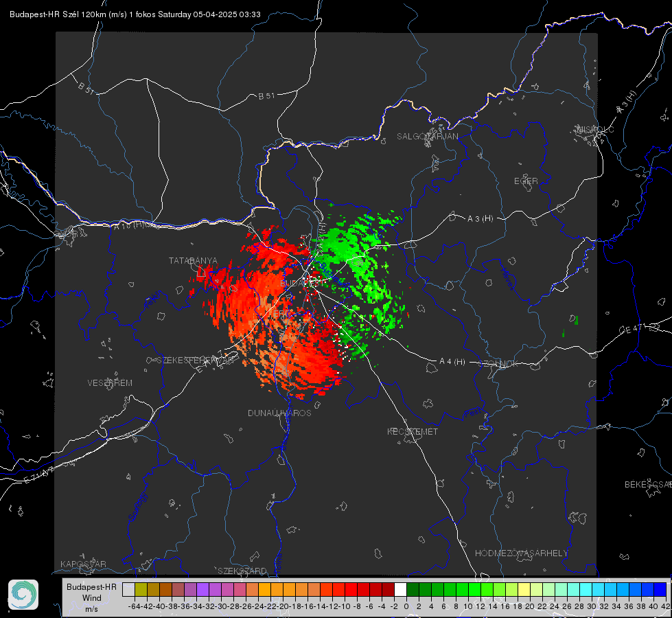
Task: Click the KECSKEMET city label
Action: coord(413,431)
